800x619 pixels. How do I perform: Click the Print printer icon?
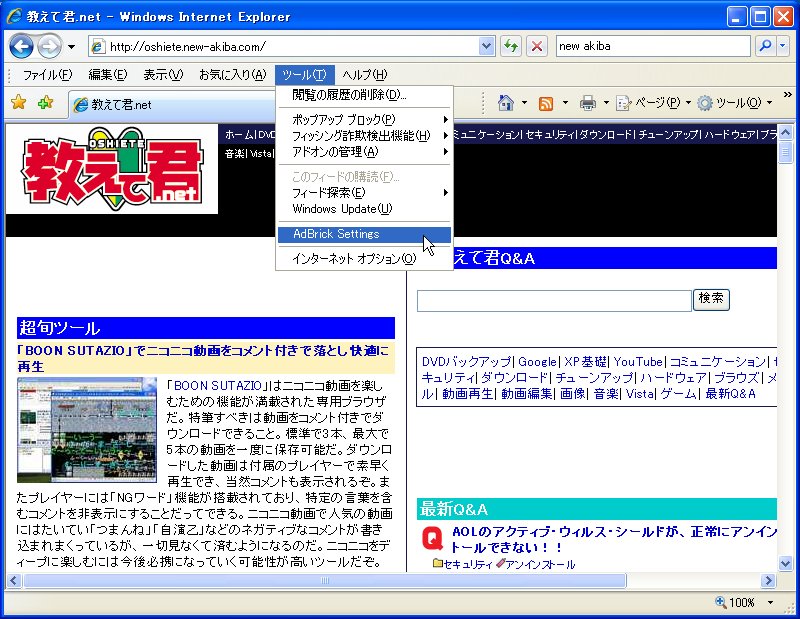pos(588,103)
